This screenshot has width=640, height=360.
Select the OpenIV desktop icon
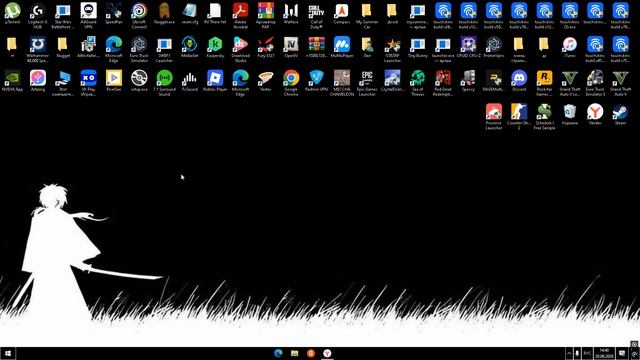(291, 48)
